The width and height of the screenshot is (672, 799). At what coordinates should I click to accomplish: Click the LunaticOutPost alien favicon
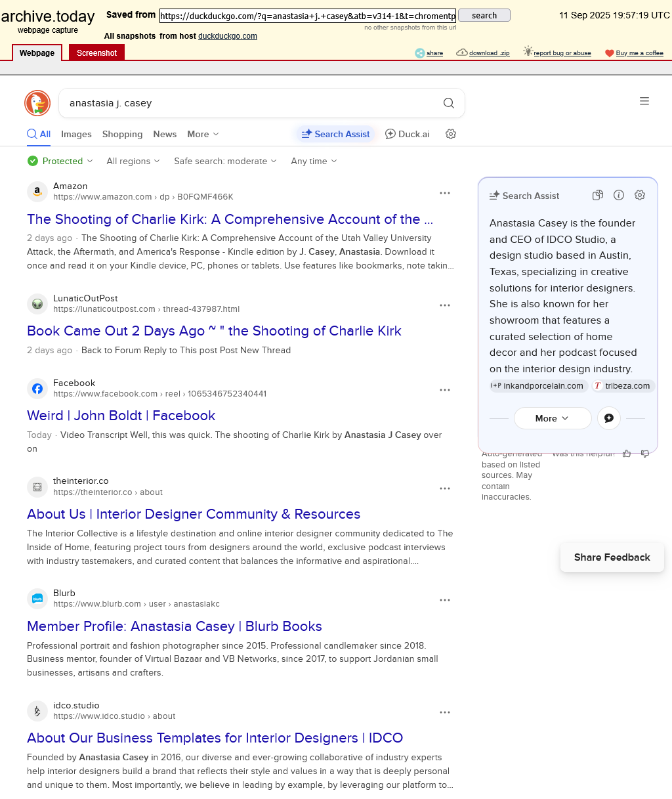pos(37,304)
